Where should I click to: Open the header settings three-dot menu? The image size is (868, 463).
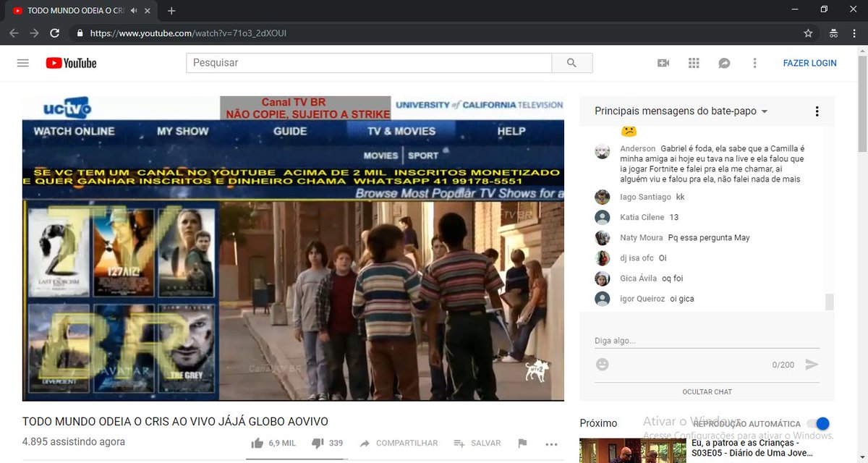[x=754, y=63]
